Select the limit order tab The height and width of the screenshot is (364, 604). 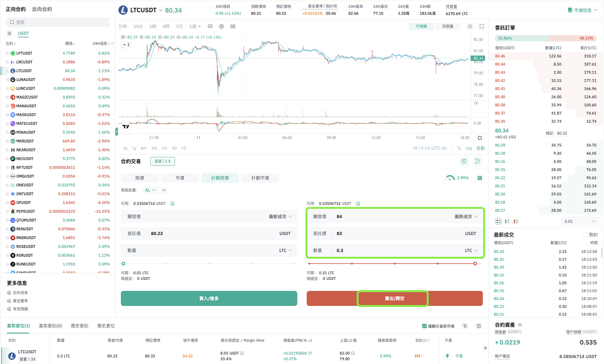140,178
